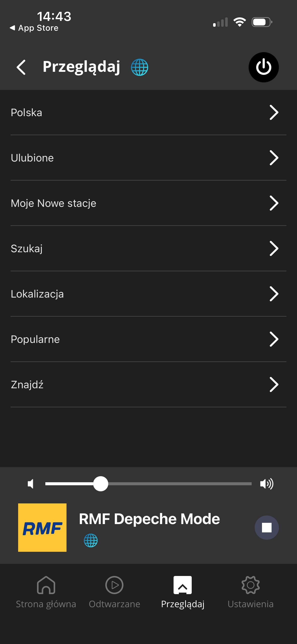Expand the Polska chevron

[x=274, y=112]
